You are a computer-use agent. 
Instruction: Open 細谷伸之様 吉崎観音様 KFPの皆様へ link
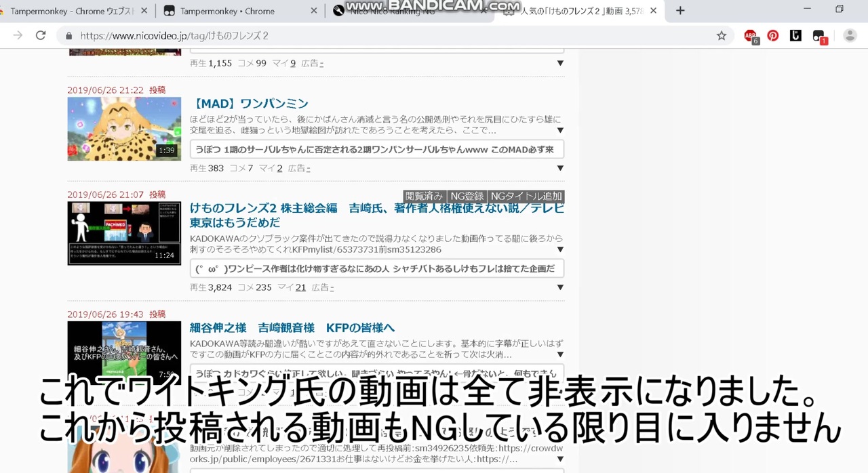coord(292,328)
